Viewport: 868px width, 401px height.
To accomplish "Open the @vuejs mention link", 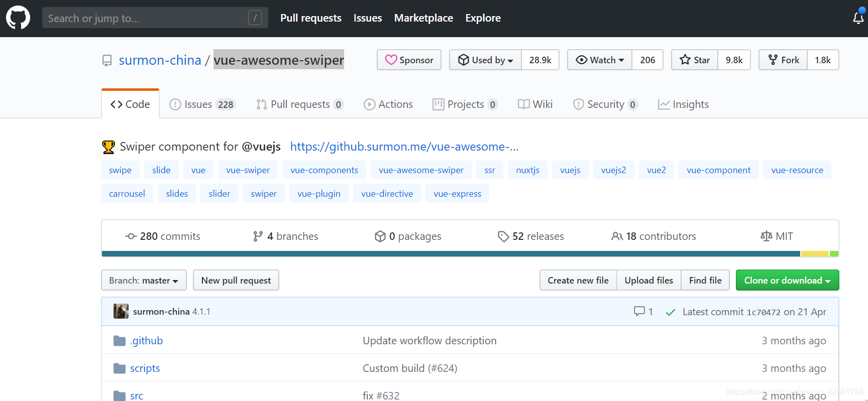I will pos(261,147).
